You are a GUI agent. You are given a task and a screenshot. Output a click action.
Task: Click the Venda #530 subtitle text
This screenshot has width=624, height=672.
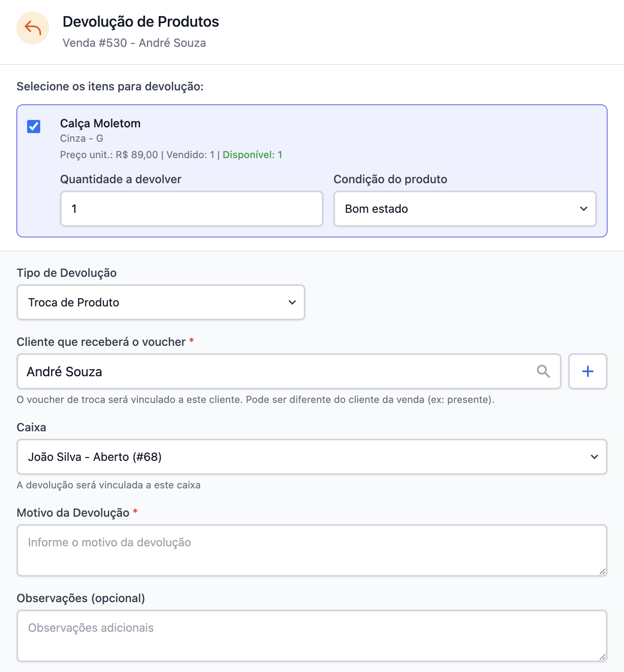134,43
